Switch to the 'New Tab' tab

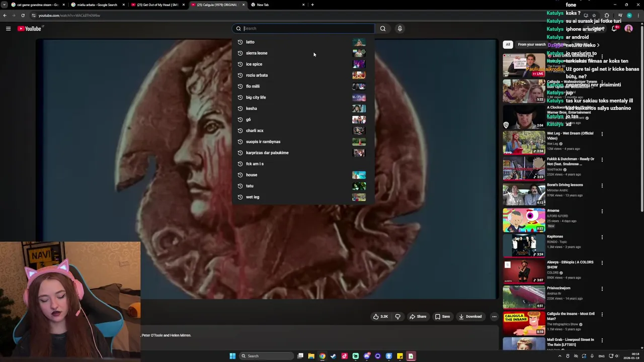pyautogui.click(x=278, y=5)
